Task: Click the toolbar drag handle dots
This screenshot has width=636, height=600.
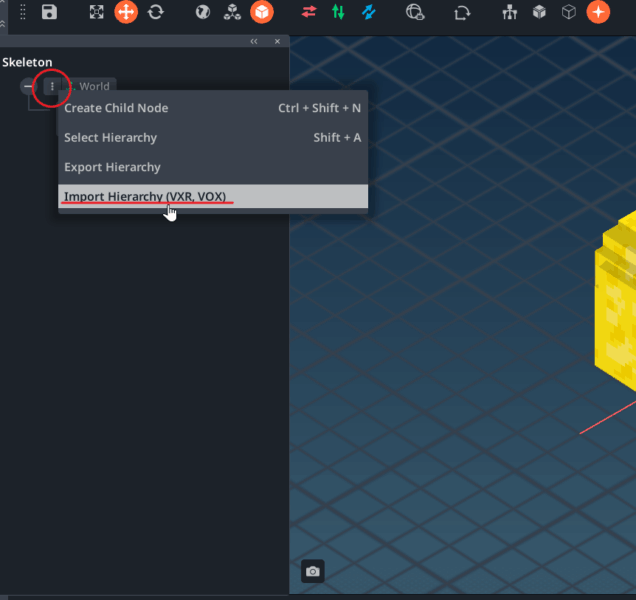Action: (23, 12)
